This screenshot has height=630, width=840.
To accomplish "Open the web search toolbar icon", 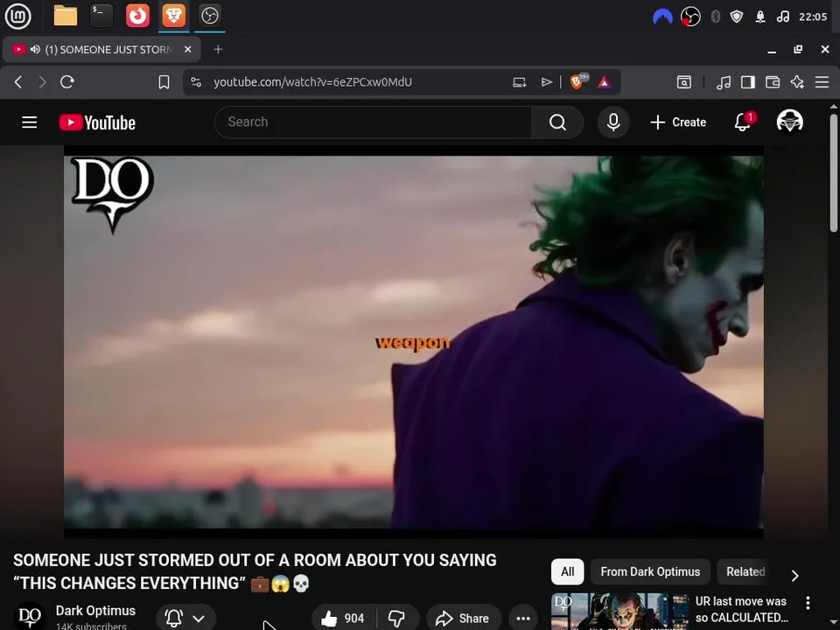I will pyautogui.click(x=684, y=82).
